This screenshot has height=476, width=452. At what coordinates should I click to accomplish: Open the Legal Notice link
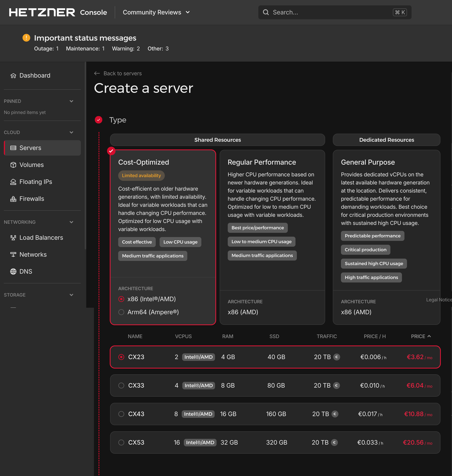tap(439, 300)
